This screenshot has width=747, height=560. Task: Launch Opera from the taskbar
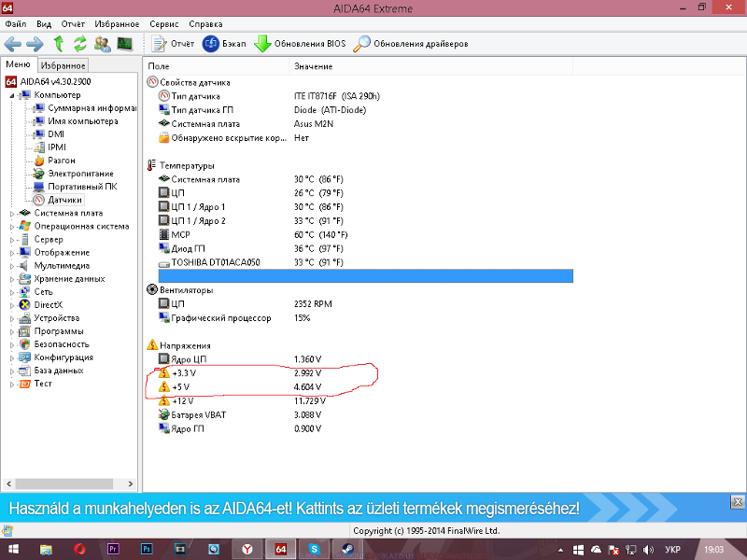pos(79,549)
